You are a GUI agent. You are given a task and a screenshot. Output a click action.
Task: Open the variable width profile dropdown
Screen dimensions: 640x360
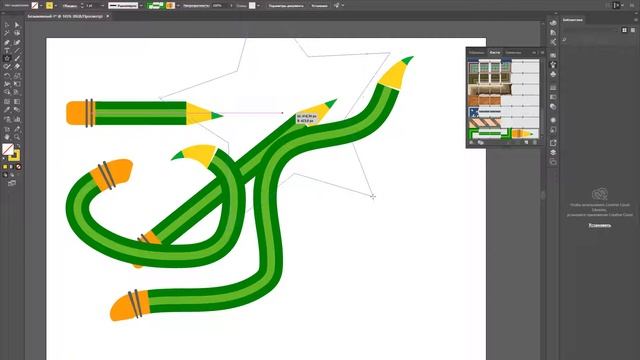click(141, 6)
